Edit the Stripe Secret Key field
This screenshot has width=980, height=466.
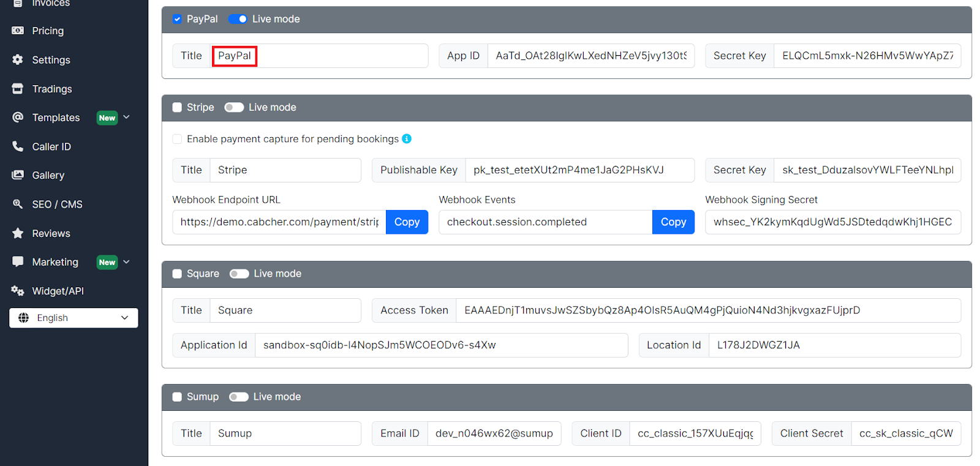coord(867,170)
